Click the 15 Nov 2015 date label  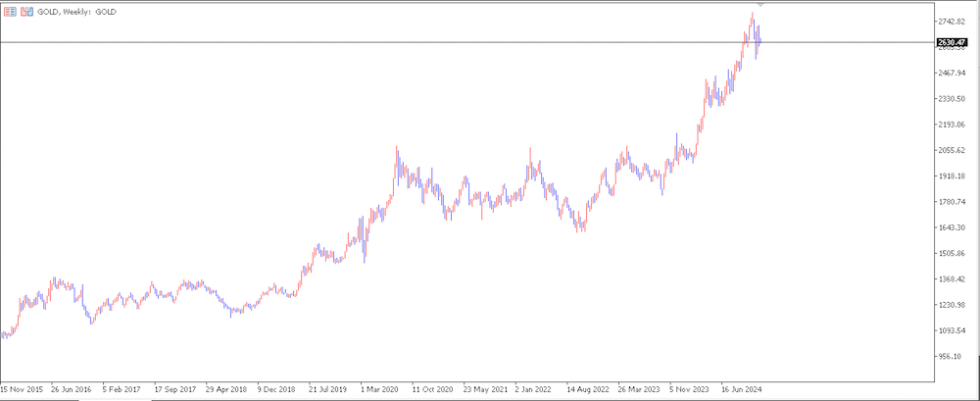pyautogui.click(x=22, y=387)
